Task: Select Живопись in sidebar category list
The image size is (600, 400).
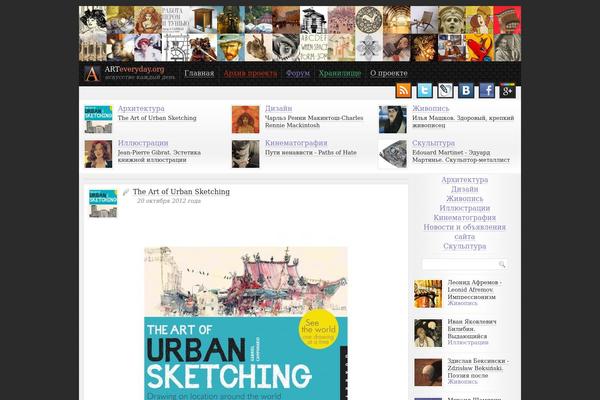Action: pos(465,199)
